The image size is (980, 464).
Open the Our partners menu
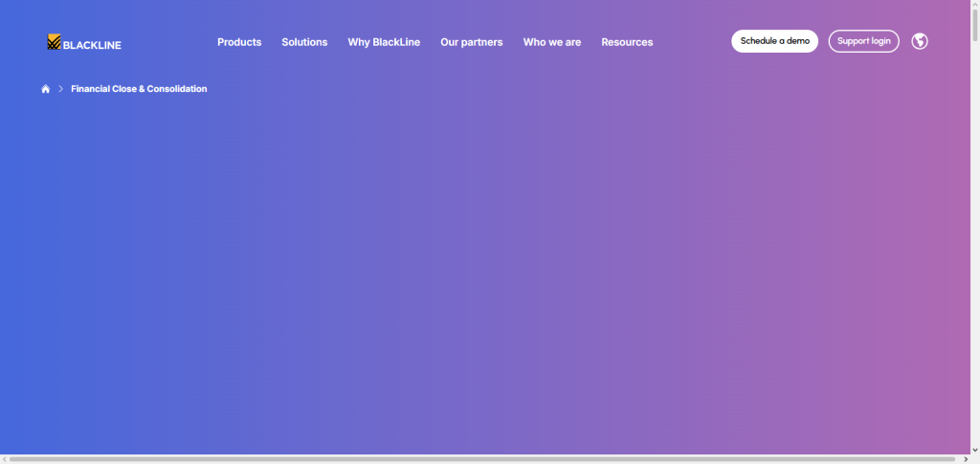pyautogui.click(x=471, y=42)
